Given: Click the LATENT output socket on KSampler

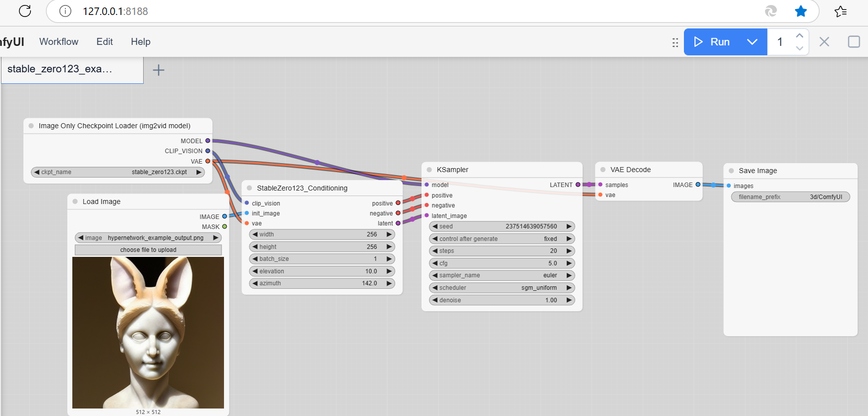Looking at the screenshot, I should (578, 185).
